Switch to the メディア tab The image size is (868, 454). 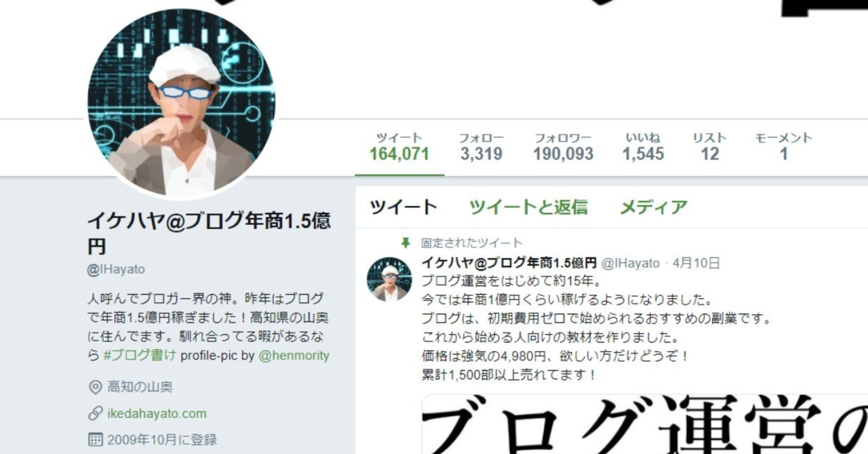[x=654, y=207]
